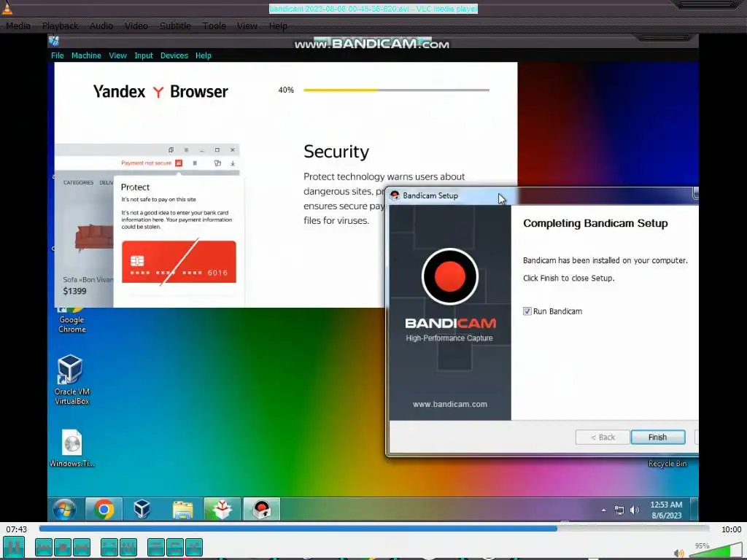The width and height of the screenshot is (747, 560).
Task: Click Yandex installer icon in taskbar
Action: (x=222, y=510)
